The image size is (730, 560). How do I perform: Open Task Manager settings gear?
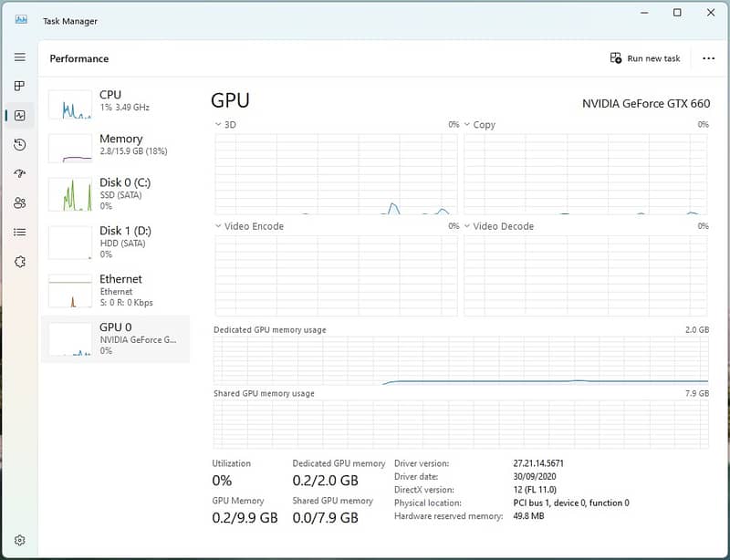[19, 540]
